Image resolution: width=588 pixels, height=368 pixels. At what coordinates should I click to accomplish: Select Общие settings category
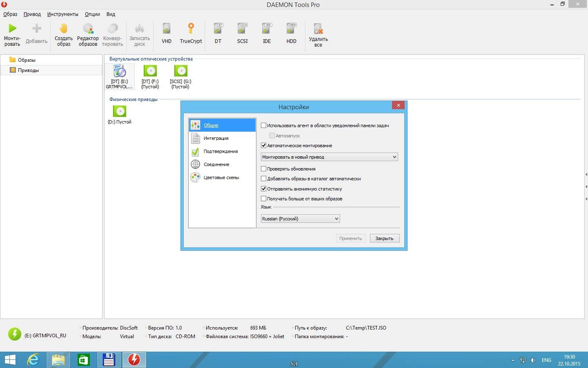coord(222,125)
